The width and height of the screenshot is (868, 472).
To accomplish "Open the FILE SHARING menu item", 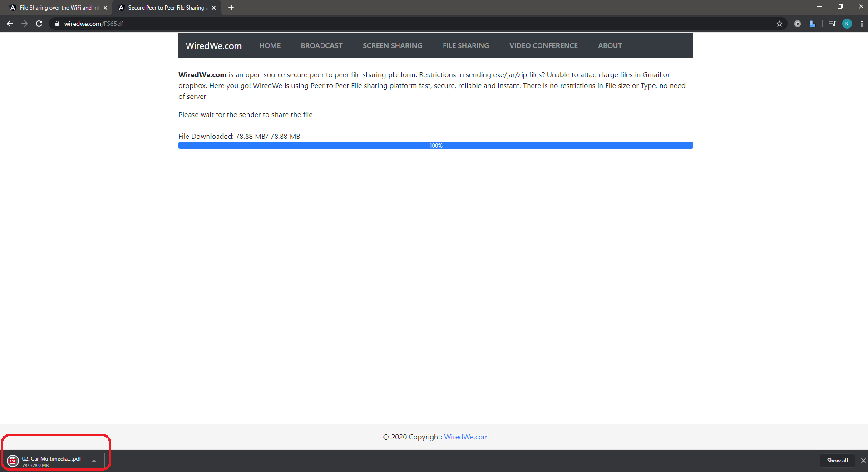I will [466, 46].
